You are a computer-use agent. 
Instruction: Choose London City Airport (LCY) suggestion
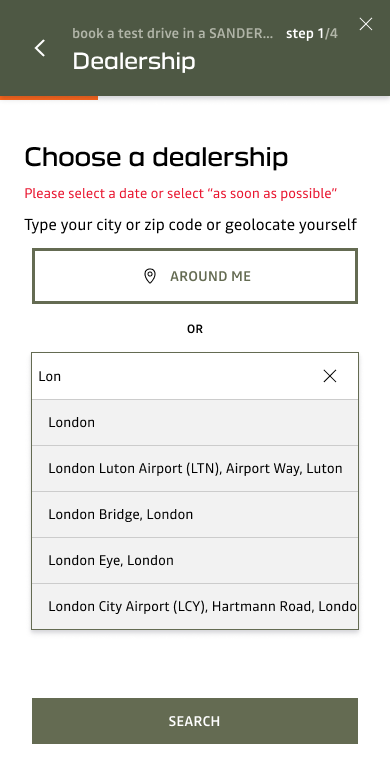pyautogui.click(x=195, y=606)
